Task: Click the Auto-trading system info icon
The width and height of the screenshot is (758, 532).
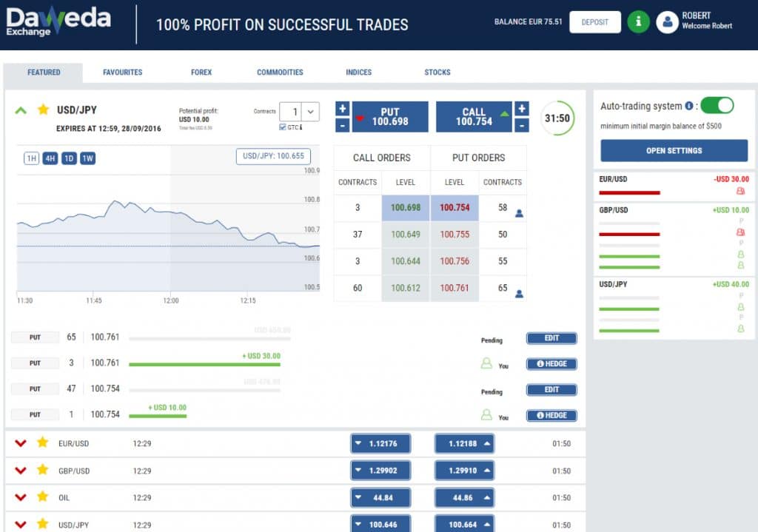Action: (x=689, y=106)
